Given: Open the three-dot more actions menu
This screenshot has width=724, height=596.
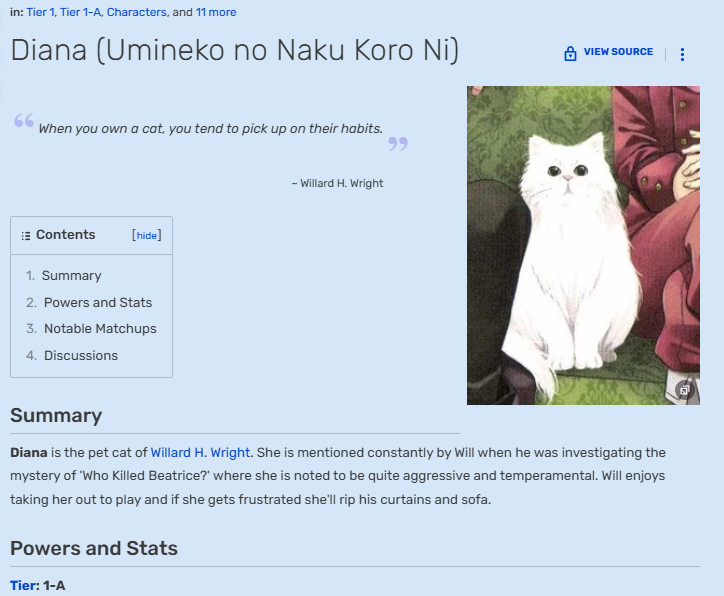Looking at the screenshot, I should [x=682, y=54].
